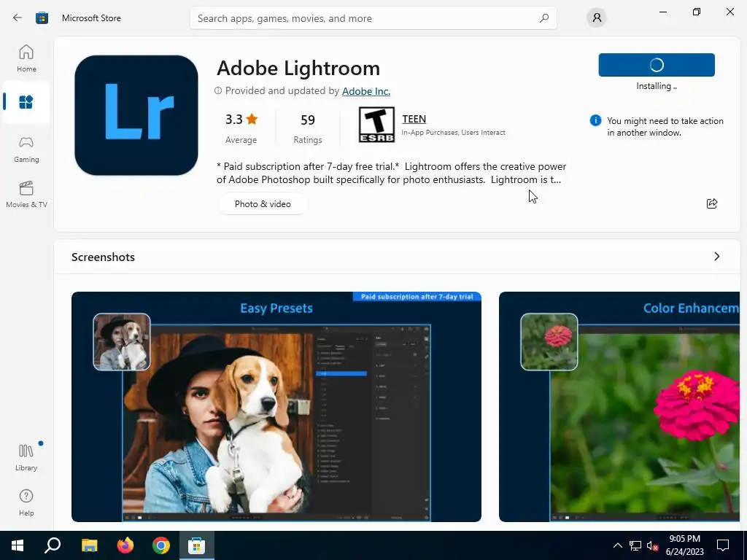The height and width of the screenshot is (560, 747).
Task: Click the info icon beside Provided by
Action: pyautogui.click(x=217, y=90)
